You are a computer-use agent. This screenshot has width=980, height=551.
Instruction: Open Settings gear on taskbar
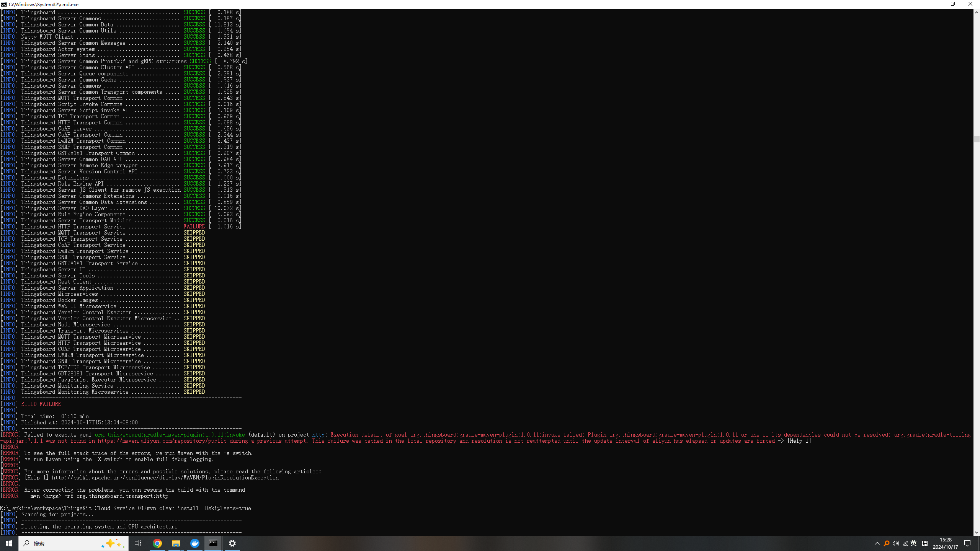[232, 543]
